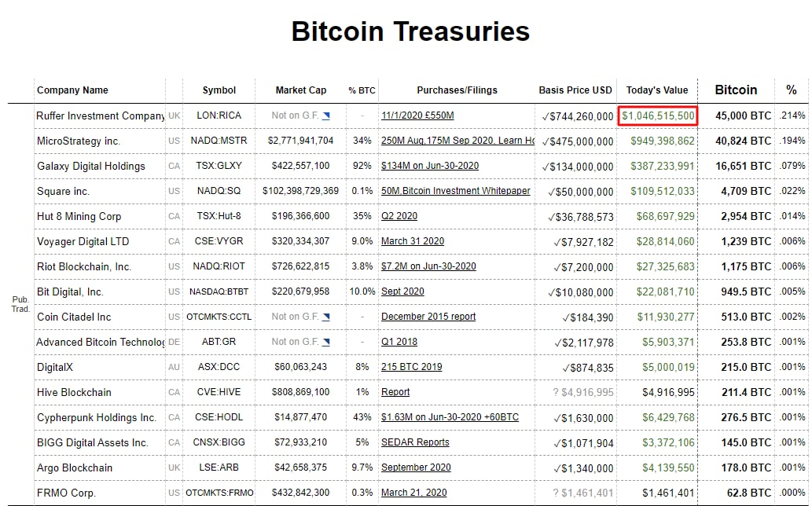Open MicroStrategy 250M Aug filing link
The image size is (812, 506).
(457, 141)
